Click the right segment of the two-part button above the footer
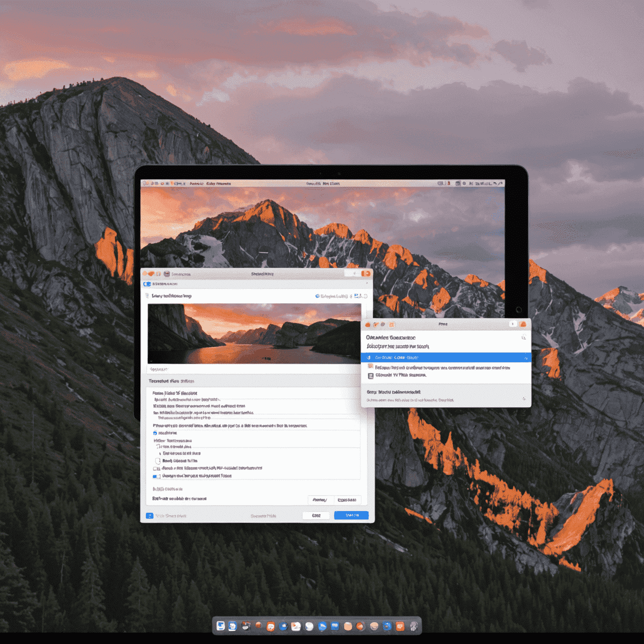 pos(347,500)
